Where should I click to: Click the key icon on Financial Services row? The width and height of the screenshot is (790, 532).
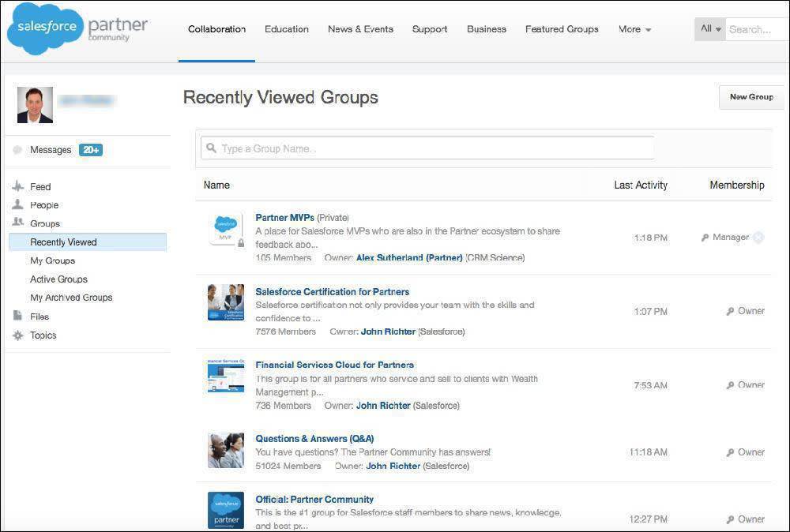pos(730,385)
